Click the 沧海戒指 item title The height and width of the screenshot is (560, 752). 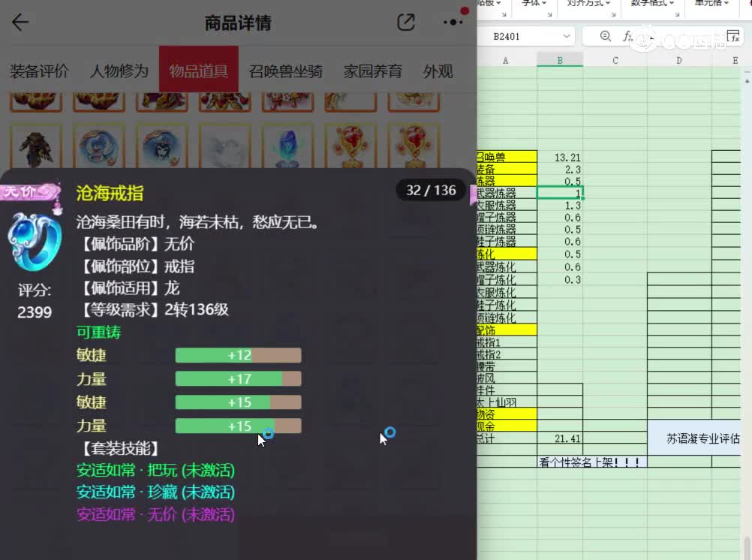pos(110,194)
